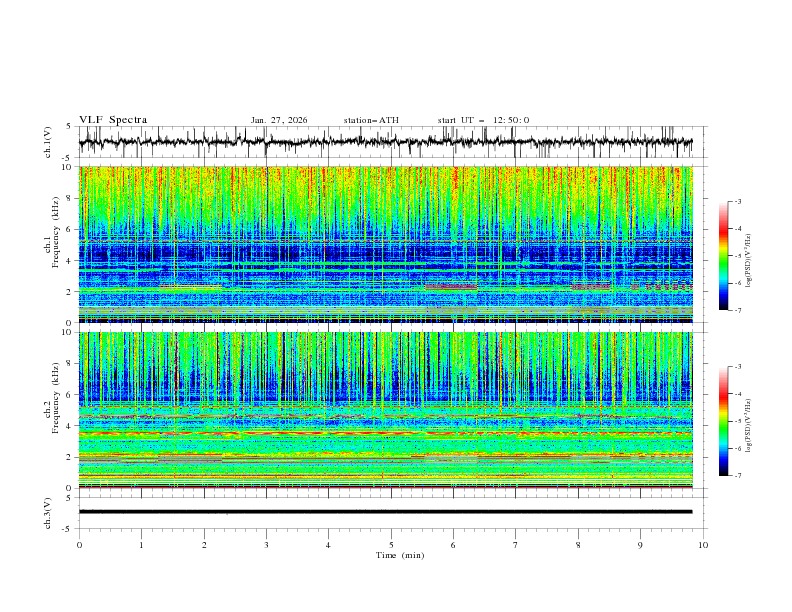Image resolution: width=792 pixels, height=612 pixels.
Task: Click inside the ch.1 spectrogram panel
Action: click(x=385, y=244)
